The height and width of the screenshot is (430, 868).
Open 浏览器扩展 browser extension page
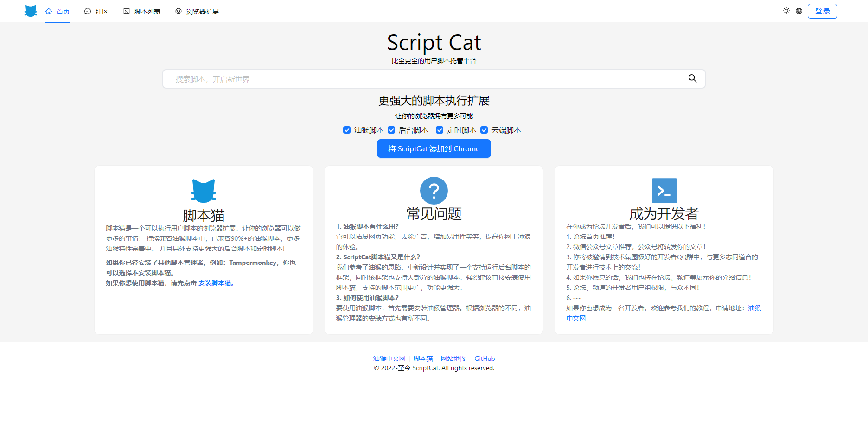[197, 12]
